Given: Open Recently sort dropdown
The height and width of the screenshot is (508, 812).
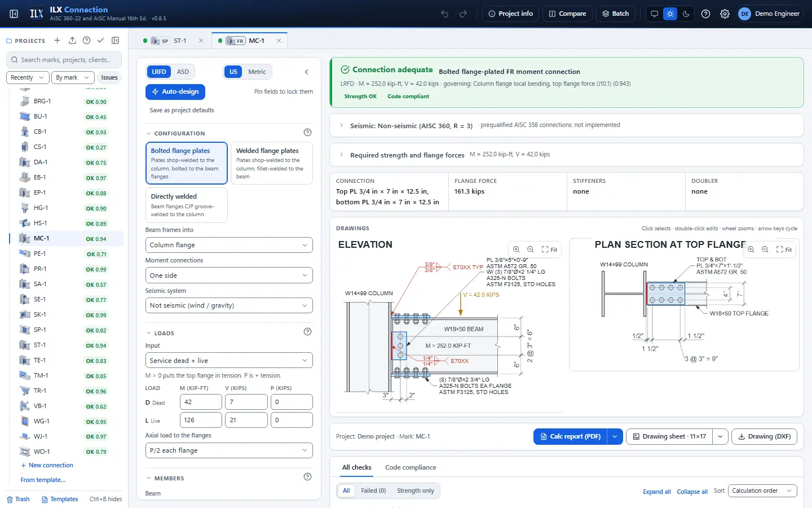Looking at the screenshot, I should (x=28, y=77).
